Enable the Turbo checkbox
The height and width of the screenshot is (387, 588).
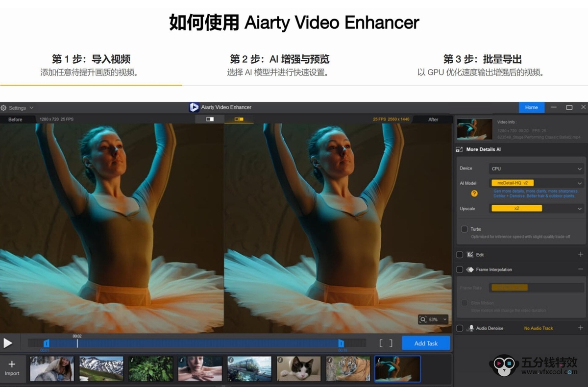464,229
